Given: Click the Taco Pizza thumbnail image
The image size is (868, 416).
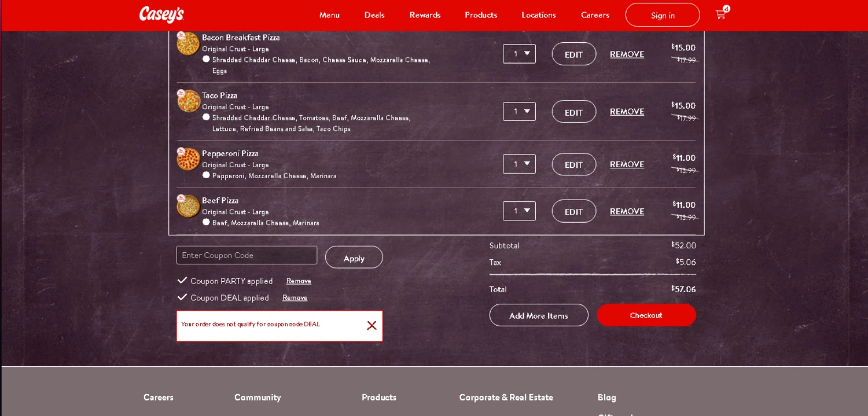Looking at the screenshot, I should point(188,101).
